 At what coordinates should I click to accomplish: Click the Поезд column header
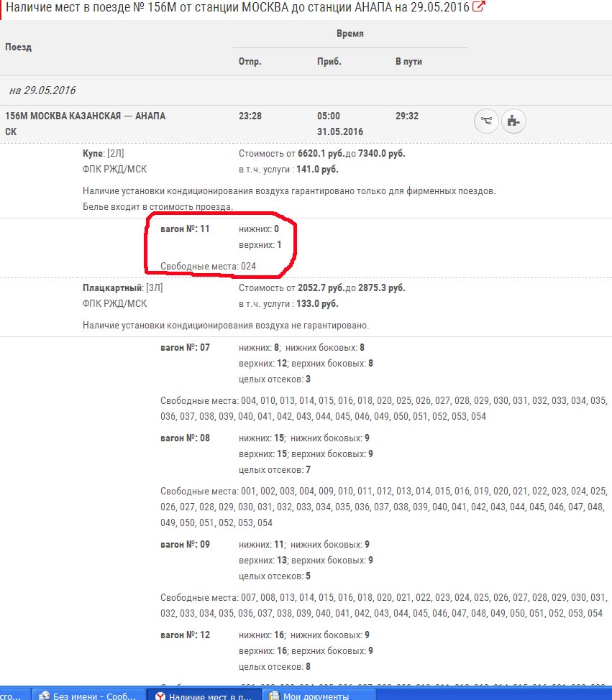(x=18, y=47)
